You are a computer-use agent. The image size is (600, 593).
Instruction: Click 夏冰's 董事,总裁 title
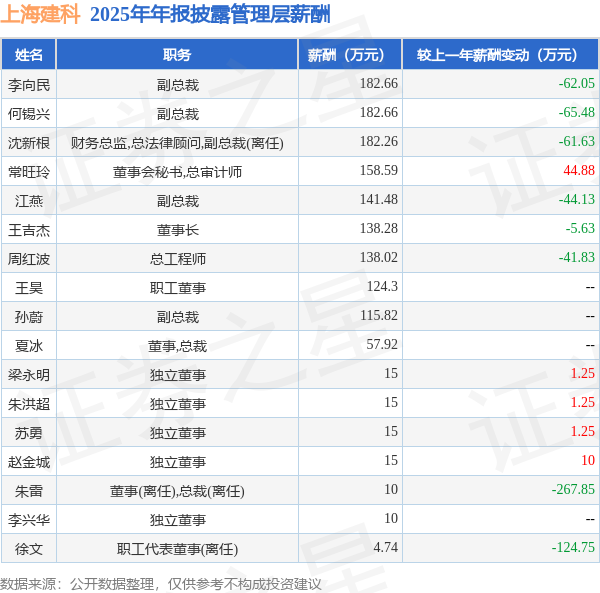(x=178, y=346)
